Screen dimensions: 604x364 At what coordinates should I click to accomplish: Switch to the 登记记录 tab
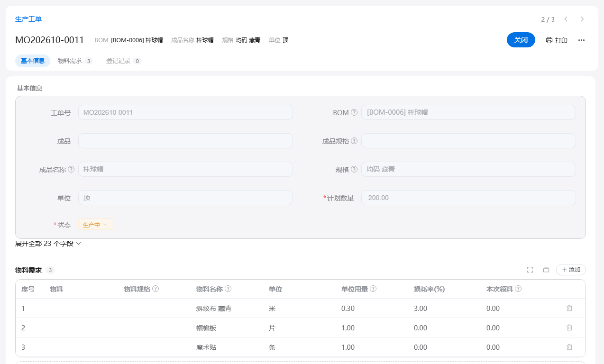coord(123,61)
